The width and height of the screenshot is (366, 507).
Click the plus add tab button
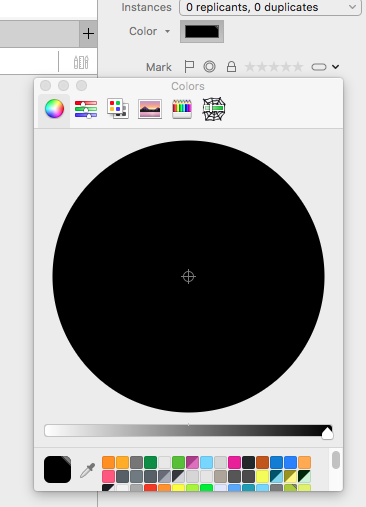pos(88,34)
